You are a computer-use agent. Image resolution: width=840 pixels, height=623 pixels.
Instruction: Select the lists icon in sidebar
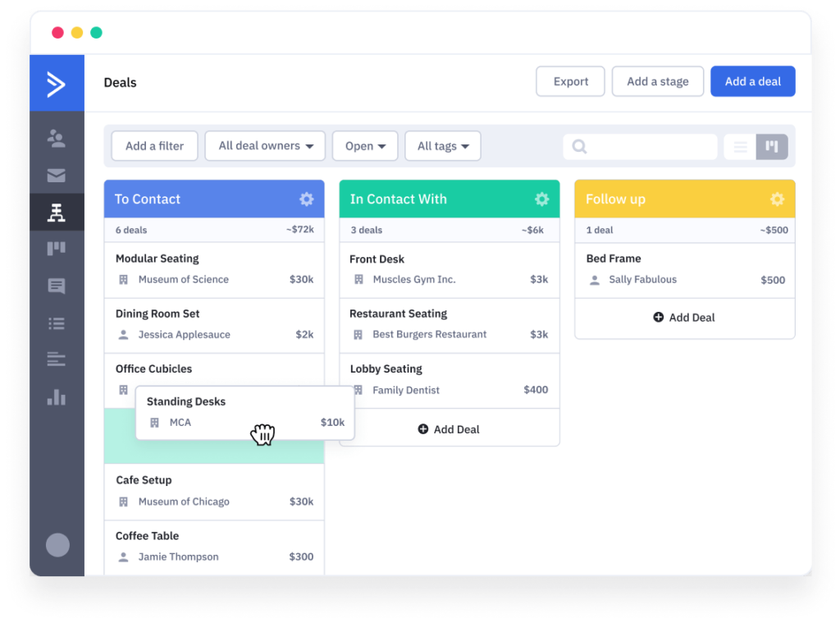tap(57, 323)
